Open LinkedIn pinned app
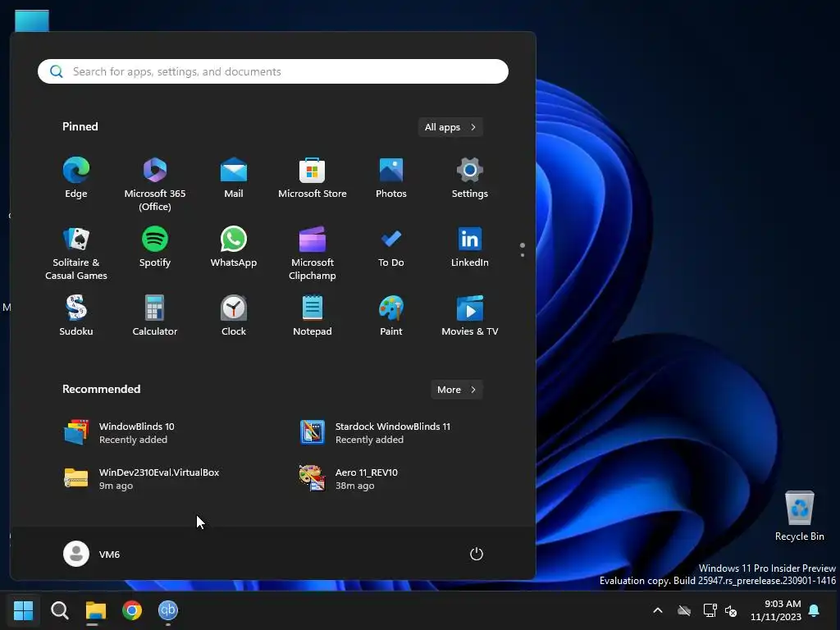 [x=470, y=248]
